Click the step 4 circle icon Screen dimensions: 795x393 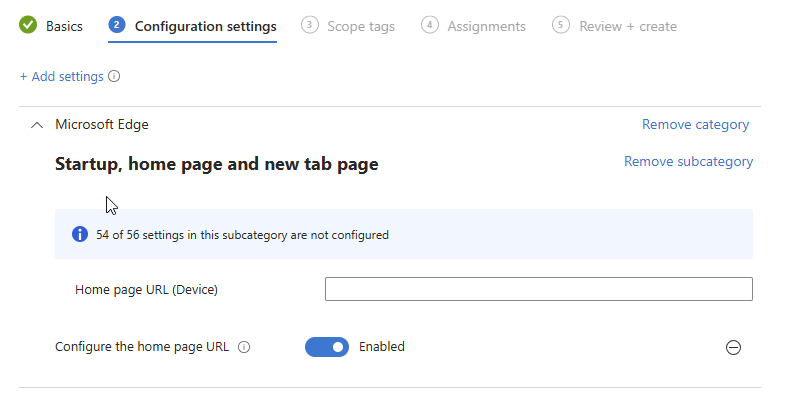(429, 25)
